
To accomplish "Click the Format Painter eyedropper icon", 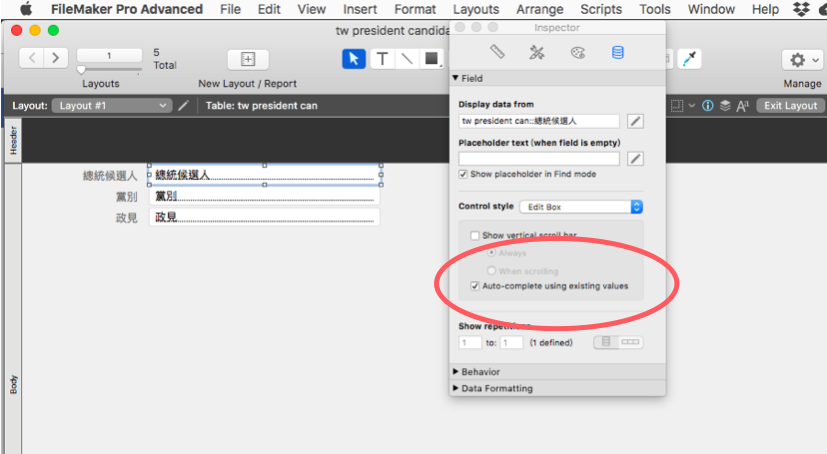I will [x=689, y=59].
